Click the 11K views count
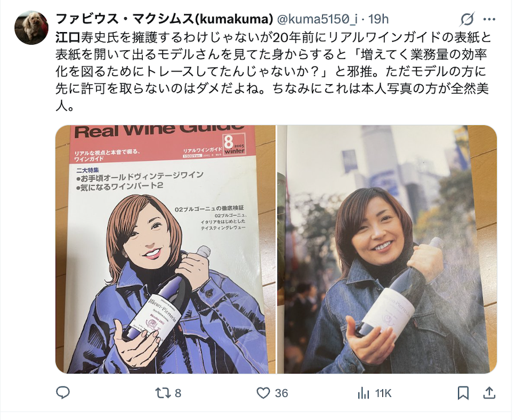 tap(383, 394)
